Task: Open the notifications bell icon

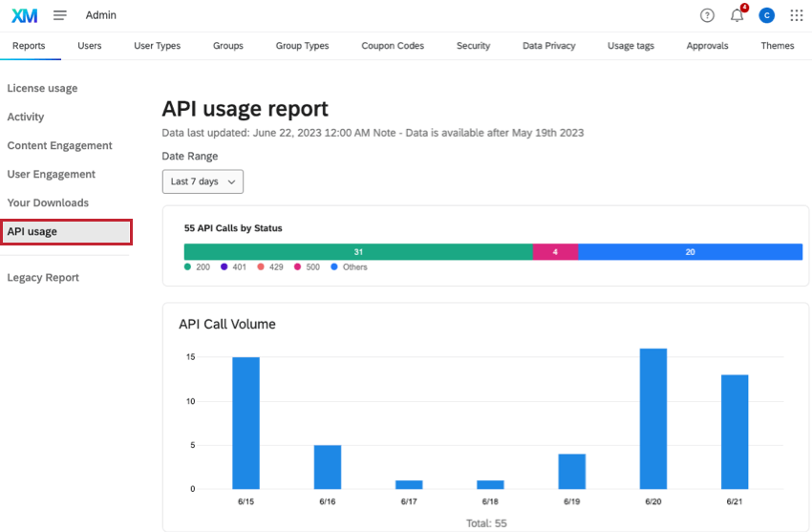Action: coord(737,15)
